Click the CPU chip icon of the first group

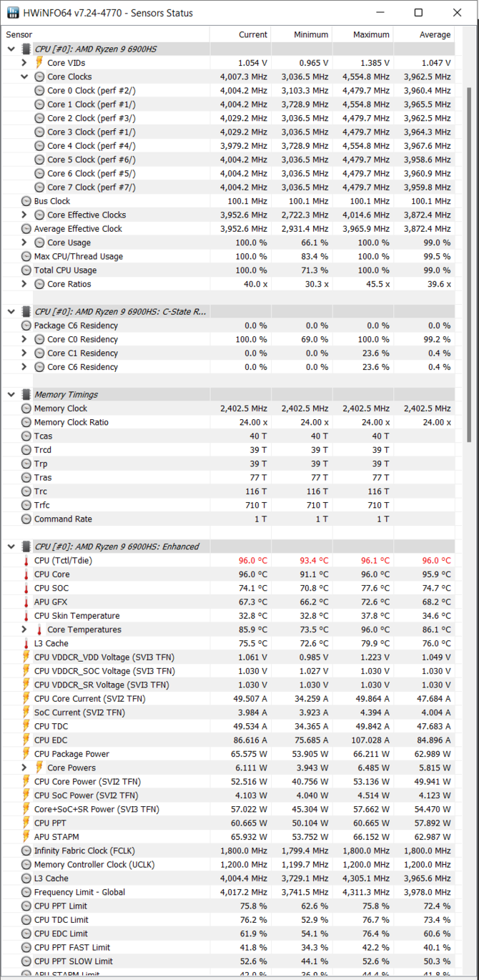(26, 49)
